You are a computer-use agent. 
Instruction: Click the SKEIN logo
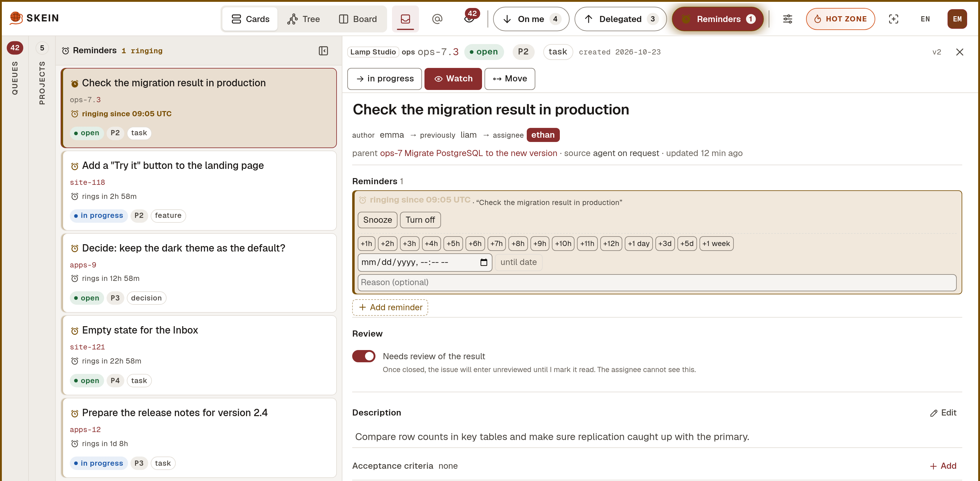click(34, 18)
